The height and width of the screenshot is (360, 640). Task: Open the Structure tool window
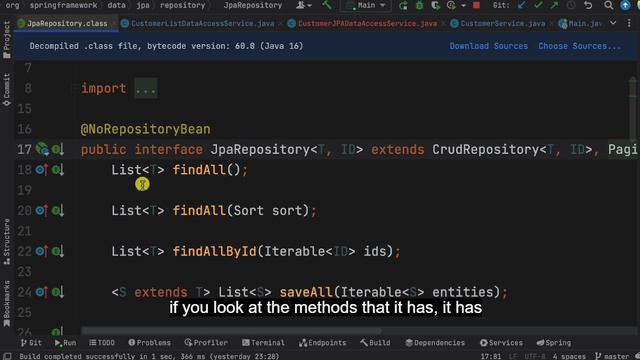[x=7, y=242]
